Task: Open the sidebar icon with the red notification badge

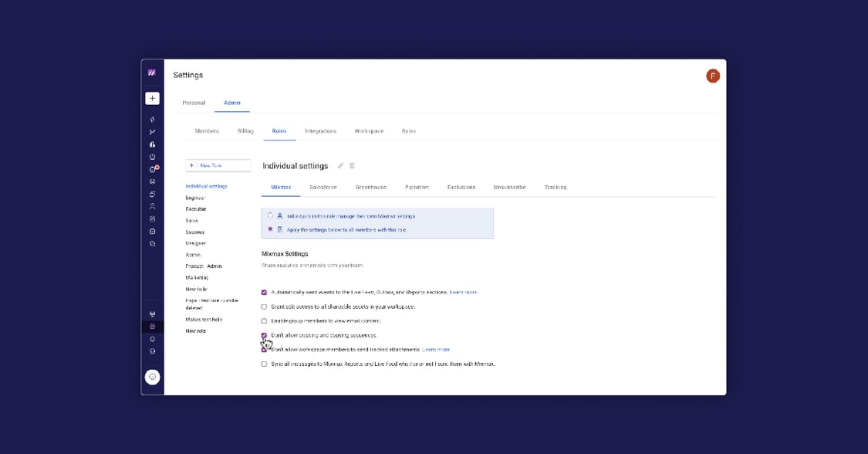Action: pyautogui.click(x=153, y=169)
